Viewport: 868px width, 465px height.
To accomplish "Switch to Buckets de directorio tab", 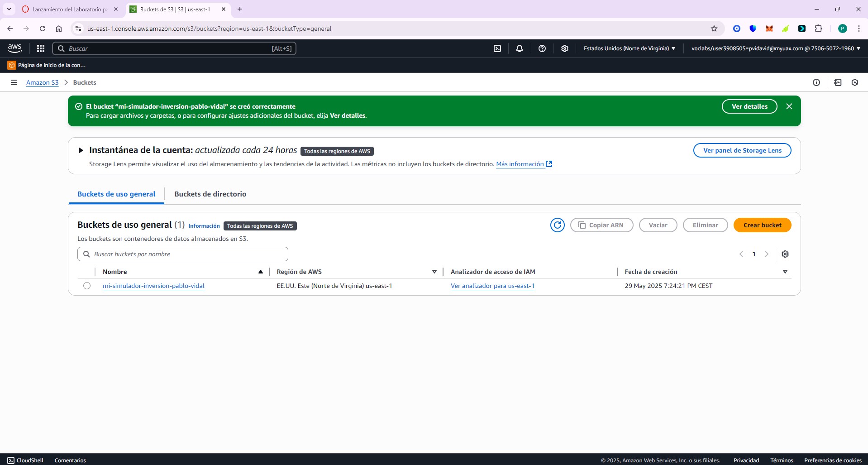I will 210,194.
